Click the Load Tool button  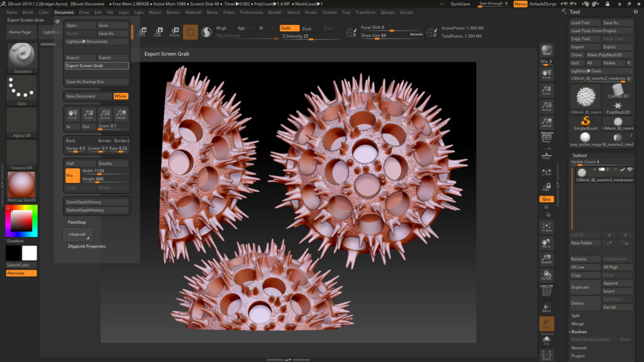click(x=585, y=23)
